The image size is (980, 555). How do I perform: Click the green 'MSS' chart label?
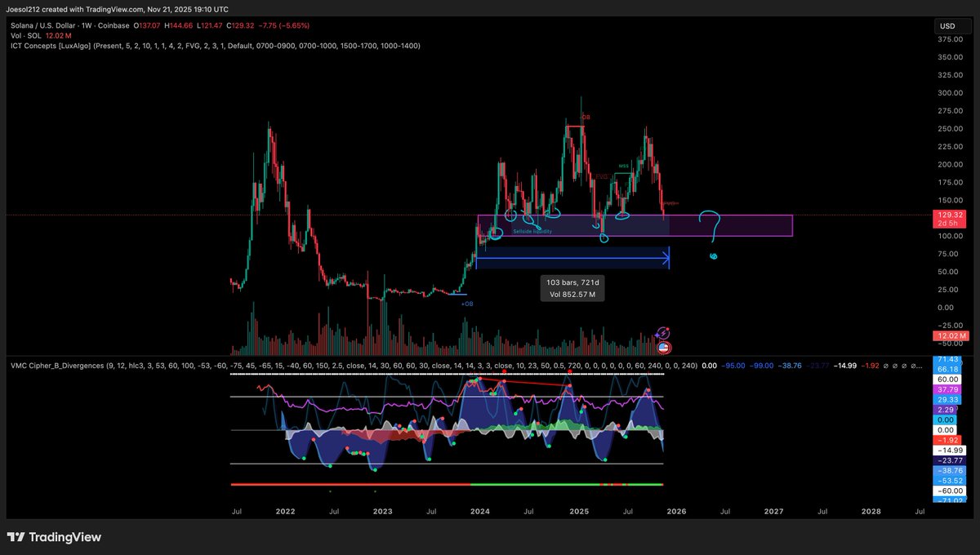click(623, 166)
